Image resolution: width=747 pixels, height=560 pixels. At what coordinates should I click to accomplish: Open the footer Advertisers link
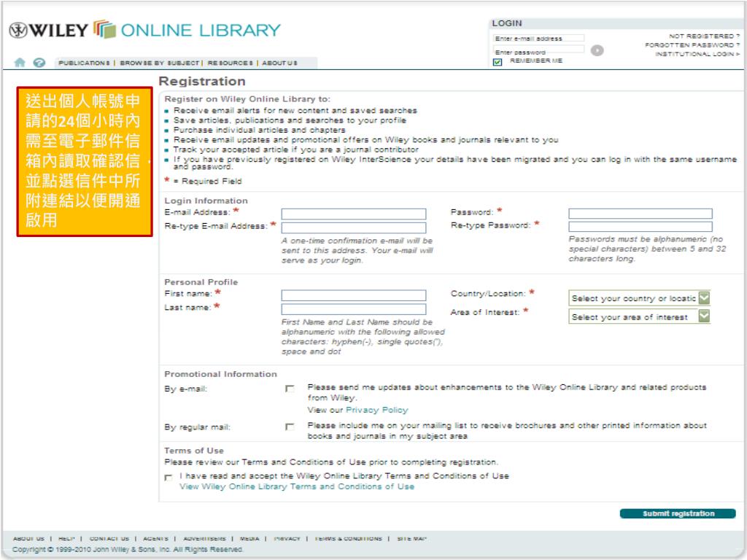click(204, 539)
